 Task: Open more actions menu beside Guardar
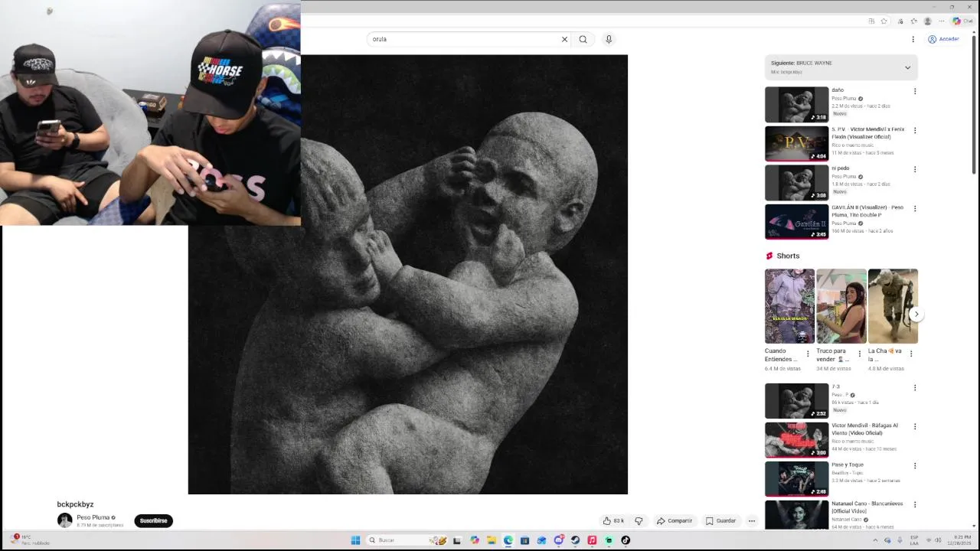click(x=752, y=520)
